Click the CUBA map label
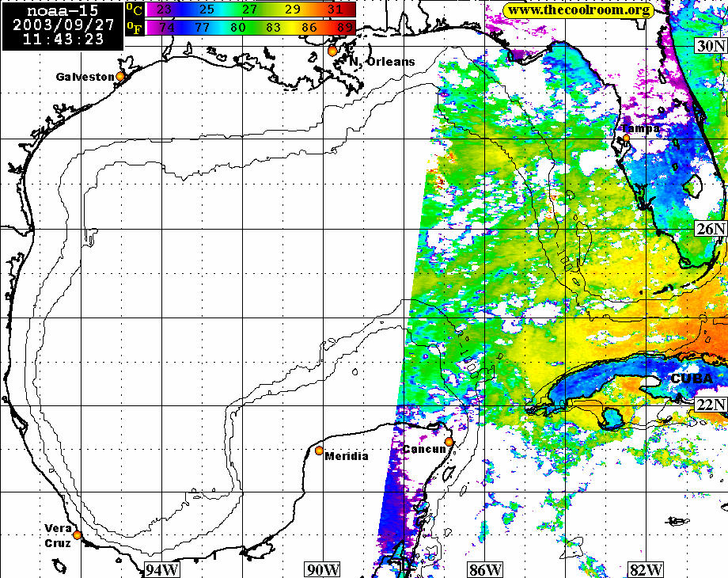The height and width of the screenshot is (578, 728). 692,378
